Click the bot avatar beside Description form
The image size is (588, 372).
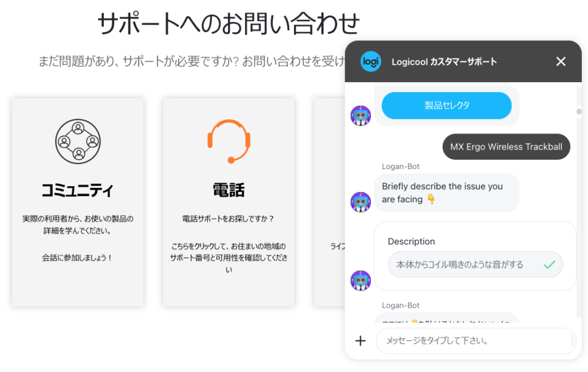pos(361,281)
